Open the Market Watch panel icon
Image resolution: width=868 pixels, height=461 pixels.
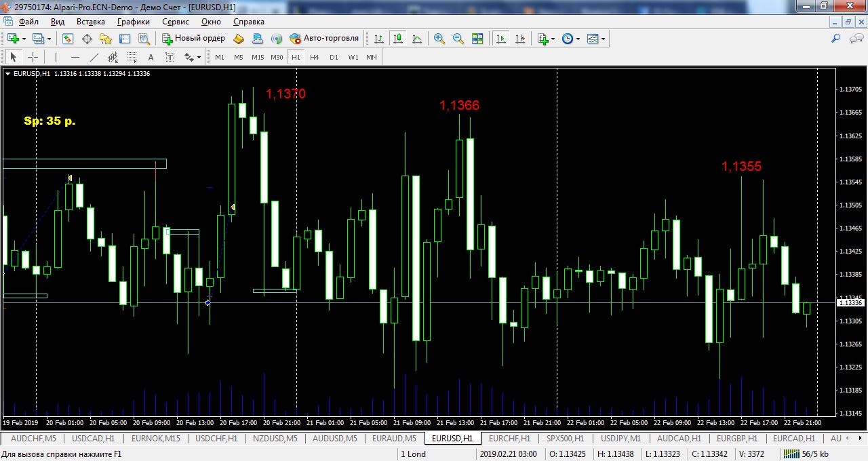(x=68, y=39)
